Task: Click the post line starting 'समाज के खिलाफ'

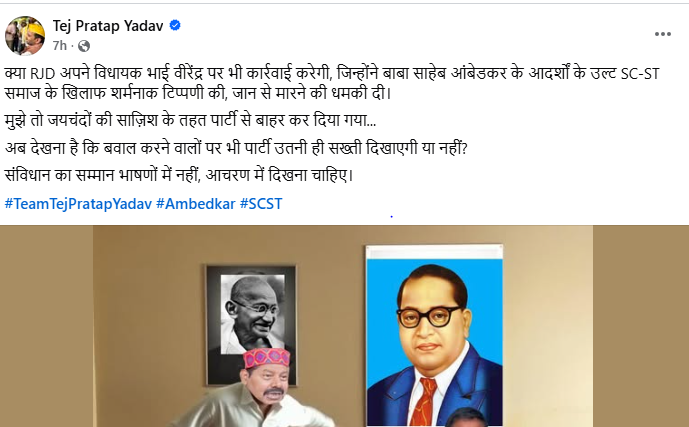Action: point(198,93)
